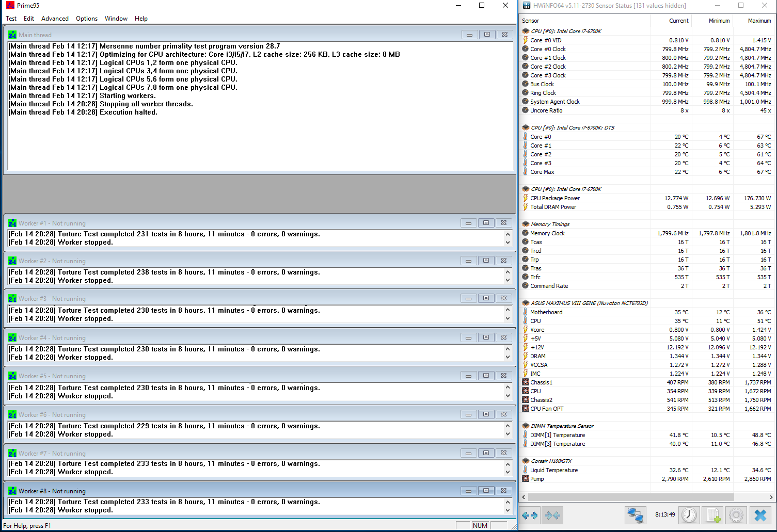Select the Total DRAM Power row
Image resolution: width=777 pixels, height=532 pixels.
click(647, 207)
